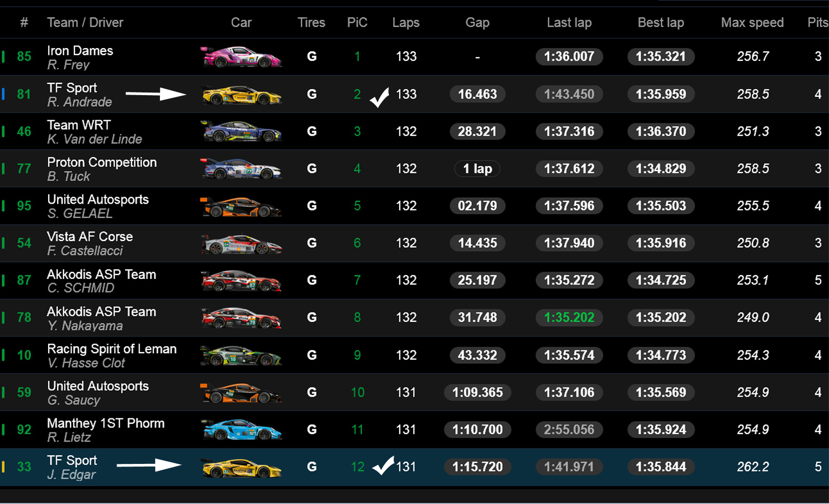829x504 pixels.
Task: Click the Proton Competition #77 car image
Action: click(x=241, y=169)
